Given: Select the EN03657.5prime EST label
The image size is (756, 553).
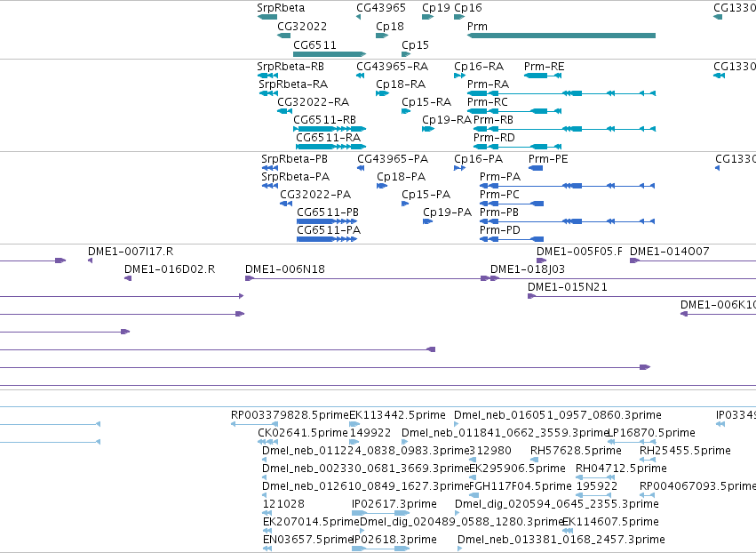Looking at the screenshot, I should tap(309, 540).
